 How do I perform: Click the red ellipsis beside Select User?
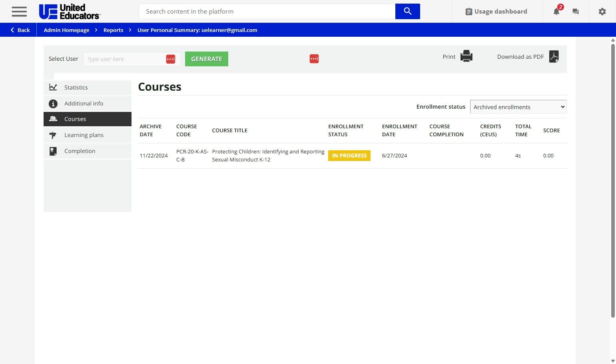tap(171, 59)
